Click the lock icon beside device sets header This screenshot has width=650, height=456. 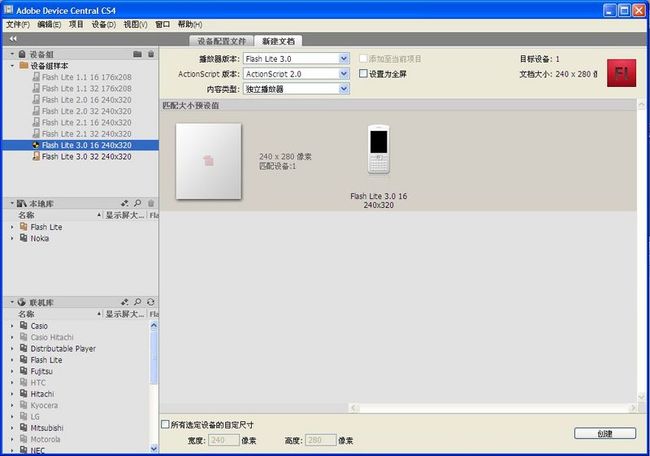tap(22, 54)
